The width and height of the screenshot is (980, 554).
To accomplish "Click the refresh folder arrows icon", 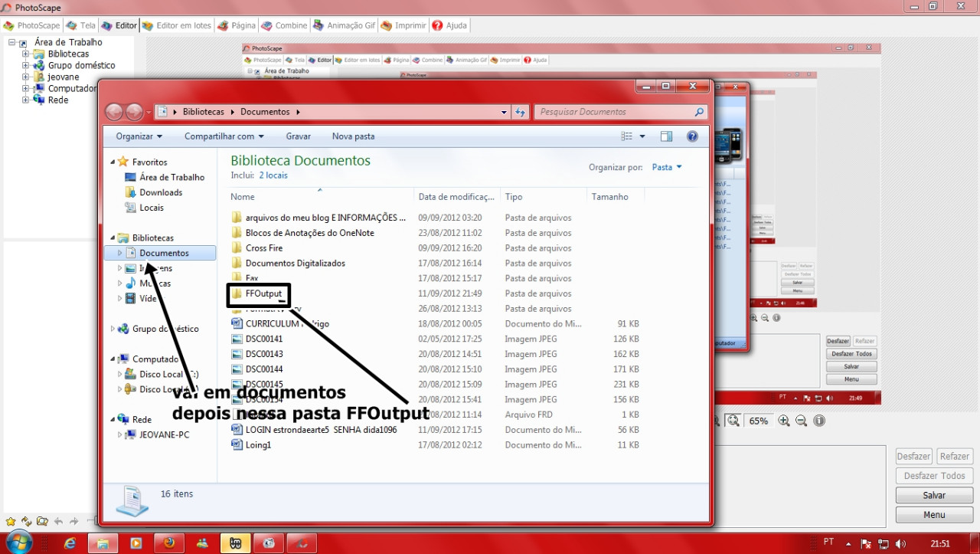I will click(x=26, y=521).
